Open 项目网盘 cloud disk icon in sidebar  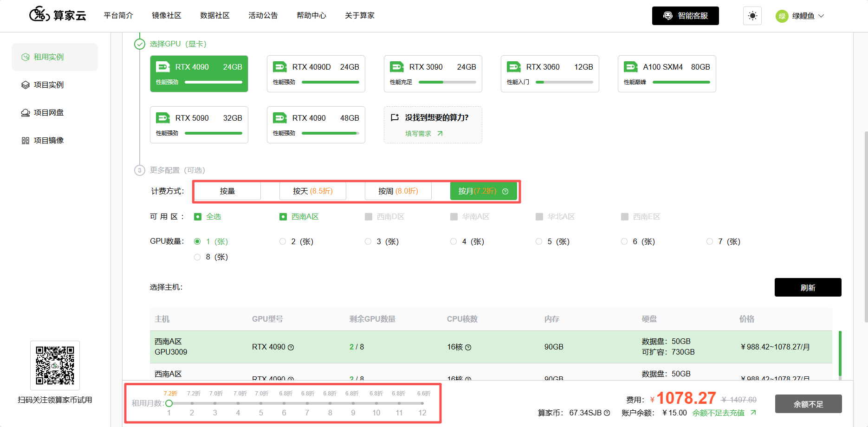(26, 113)
